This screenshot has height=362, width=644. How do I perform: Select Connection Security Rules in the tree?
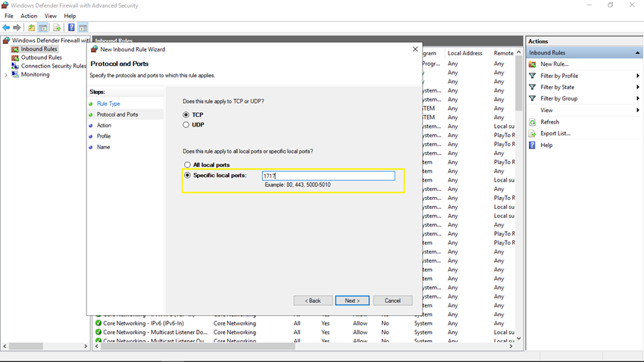click(53, 66)
